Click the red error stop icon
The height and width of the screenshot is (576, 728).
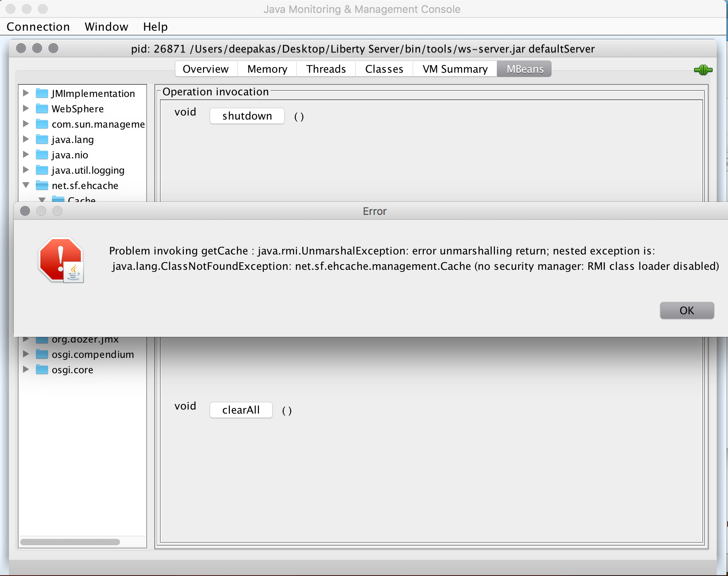coord(61,260)
